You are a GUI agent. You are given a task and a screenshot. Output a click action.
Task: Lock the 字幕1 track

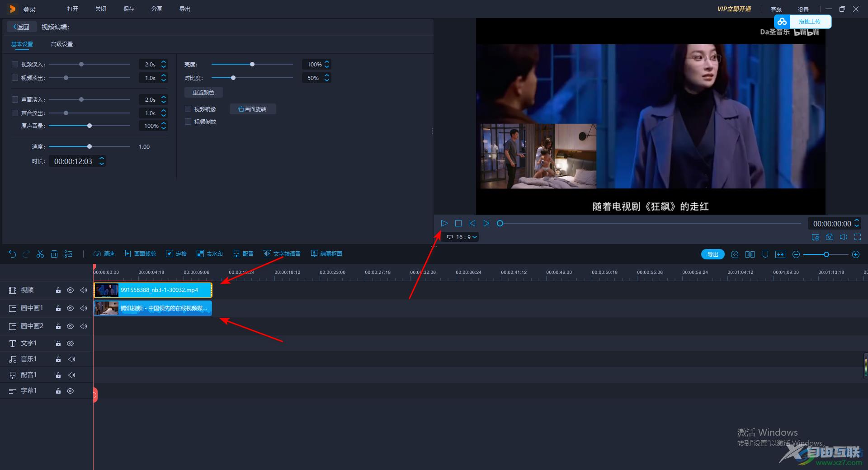pos(58,391)
